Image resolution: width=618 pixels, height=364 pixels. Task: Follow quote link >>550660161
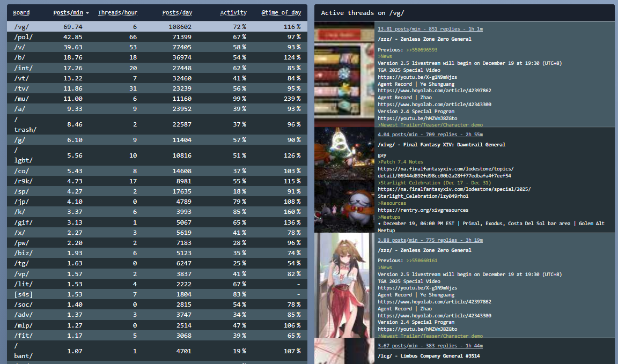point(422,261)
